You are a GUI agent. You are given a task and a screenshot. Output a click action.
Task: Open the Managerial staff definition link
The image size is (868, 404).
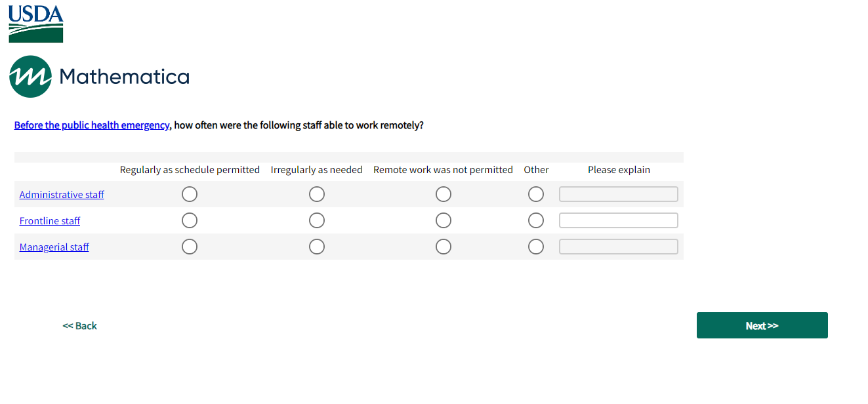click(x=54, y=247)
